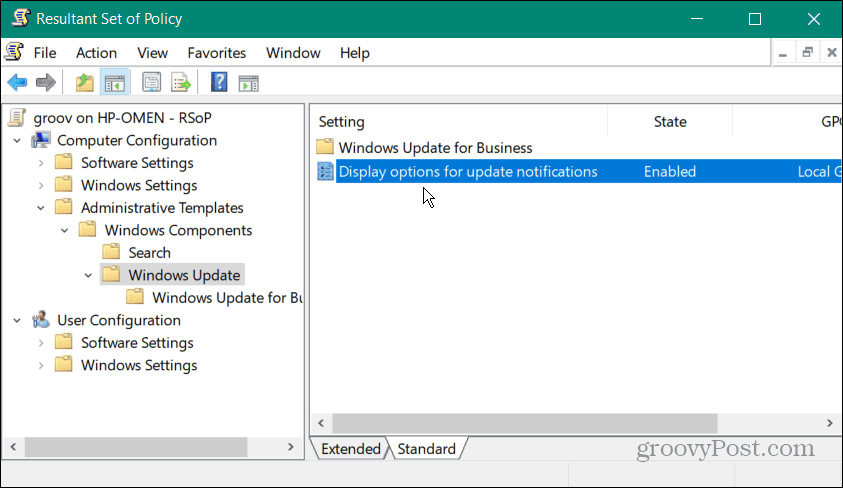843x488 pixels.
Task: Click the RSoP scroll icon in menu bar
Action: pyautogui.click(x=15, y=52)
